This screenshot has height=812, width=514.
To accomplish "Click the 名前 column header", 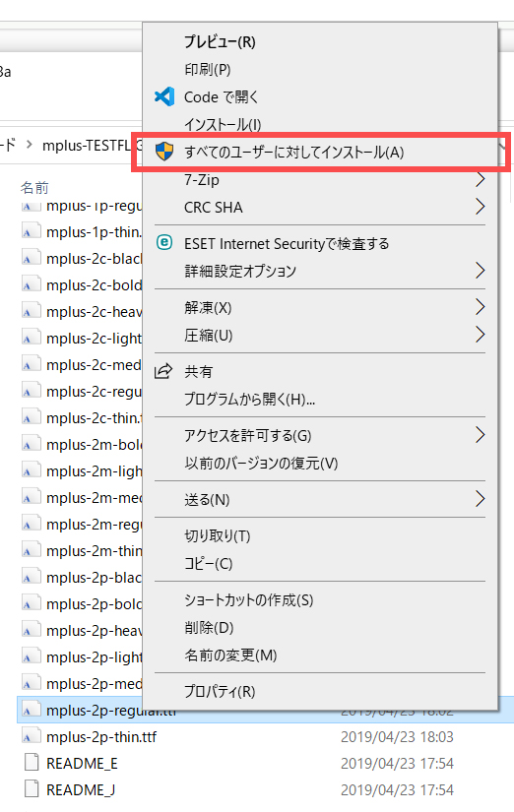I will (34, 187).
